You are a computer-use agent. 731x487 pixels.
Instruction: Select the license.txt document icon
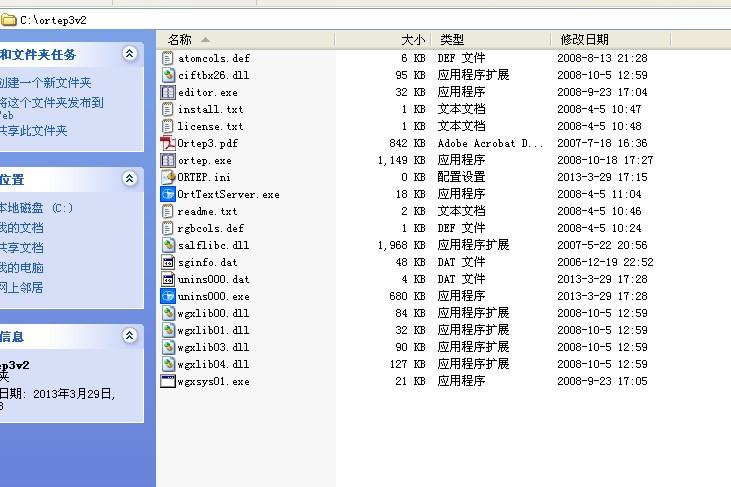(167, 126)
